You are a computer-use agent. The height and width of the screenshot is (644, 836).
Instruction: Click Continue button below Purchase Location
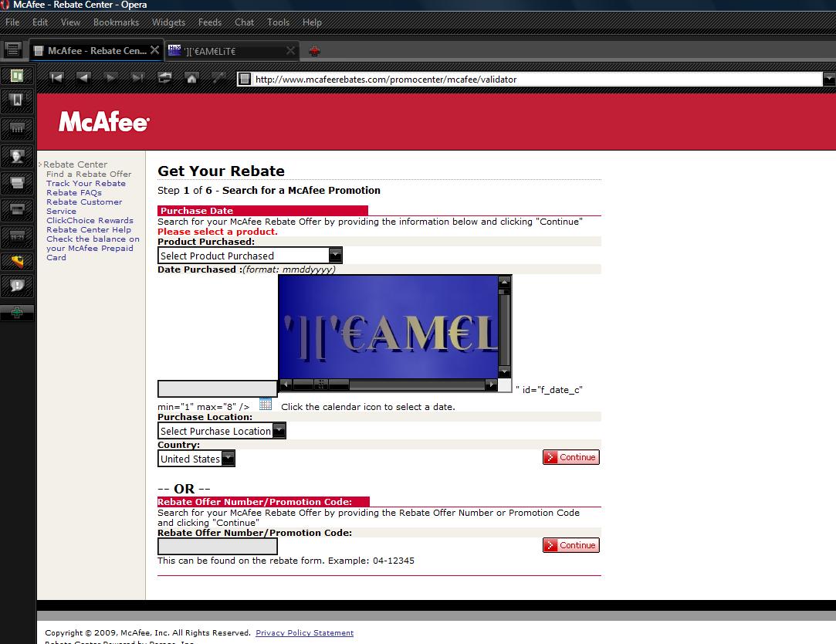point(571,457)
